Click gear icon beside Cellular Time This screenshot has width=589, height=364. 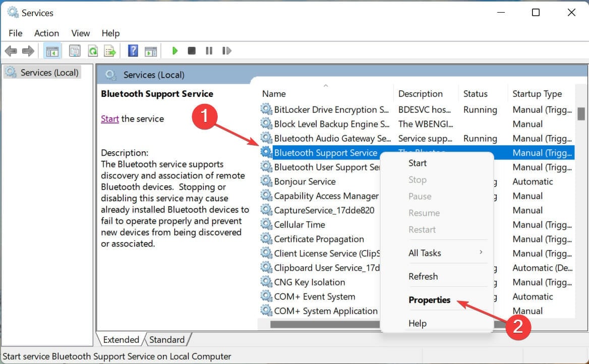pos(266,224)
